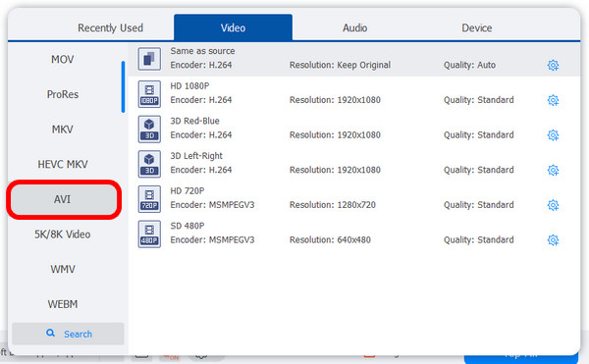Screen dimensions: 589x364
Task: Select the Video tab
Action: pyautogui.click(x=233, y=27)
